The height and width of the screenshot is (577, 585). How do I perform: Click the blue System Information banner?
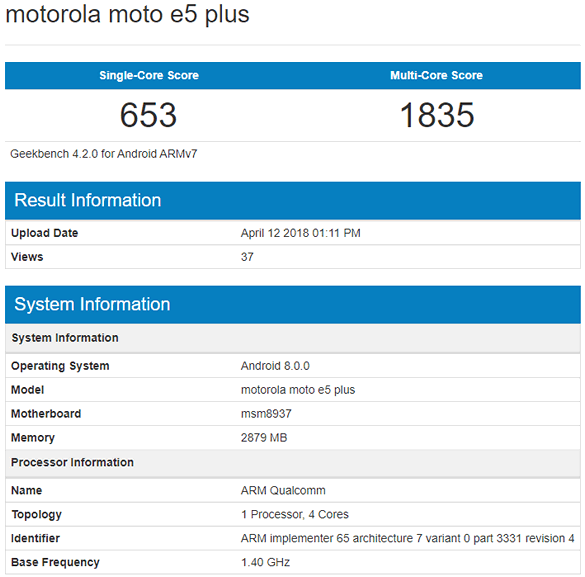(293, 304)
